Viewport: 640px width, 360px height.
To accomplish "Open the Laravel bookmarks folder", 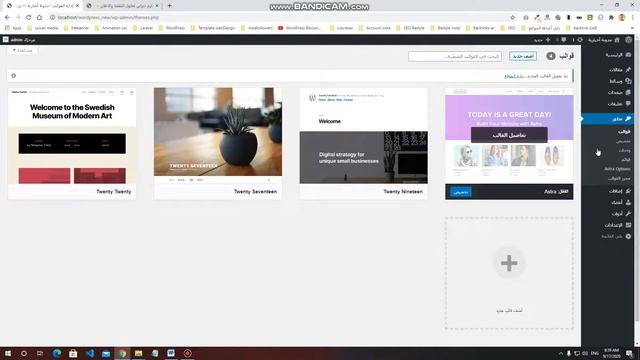I will click(143, 28).
